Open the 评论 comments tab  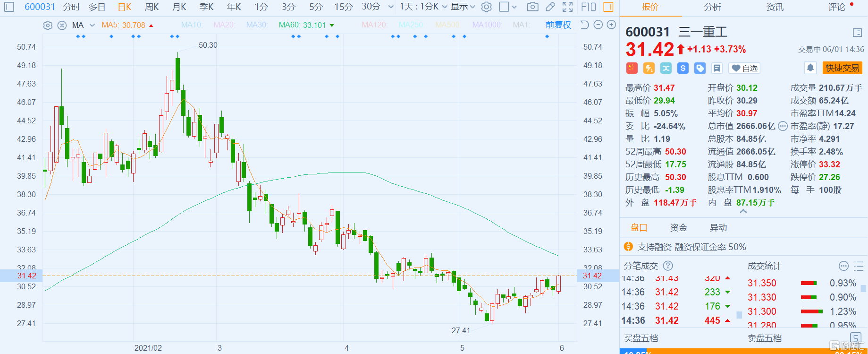pos(837,7)
